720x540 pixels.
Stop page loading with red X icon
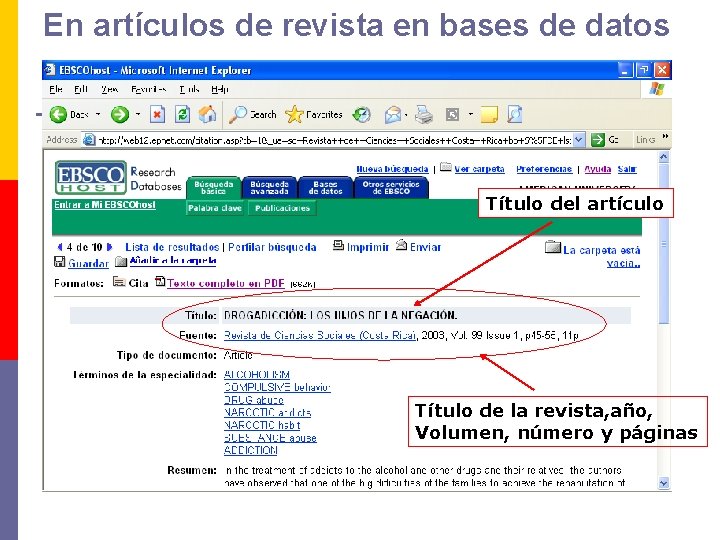pyautogui.click(x=158, y=114)
